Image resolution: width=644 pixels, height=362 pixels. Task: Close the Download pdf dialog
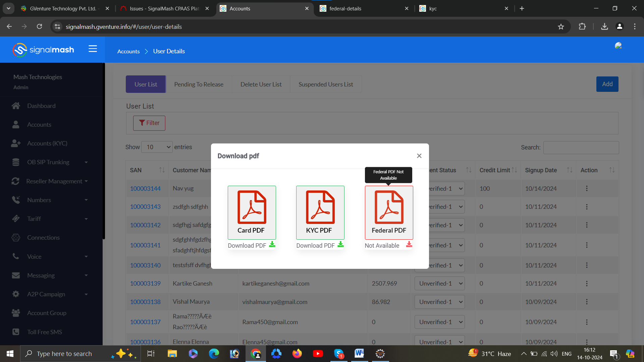pos(419,156)
